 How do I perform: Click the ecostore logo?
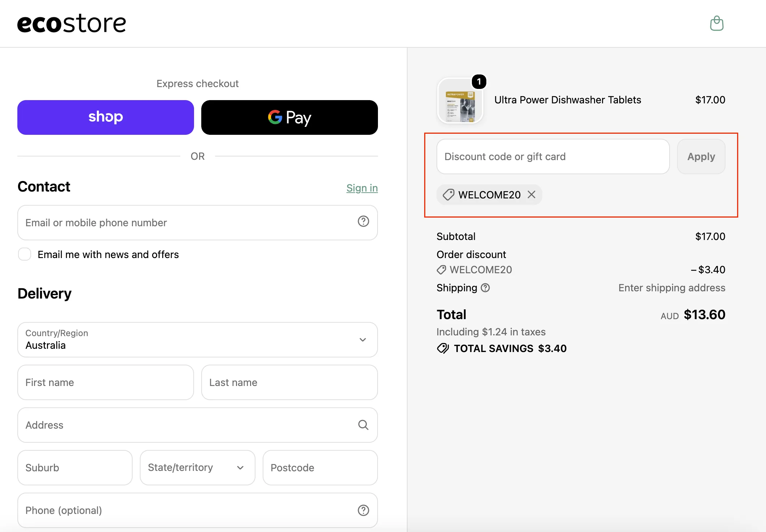click(x=72, y=23)
